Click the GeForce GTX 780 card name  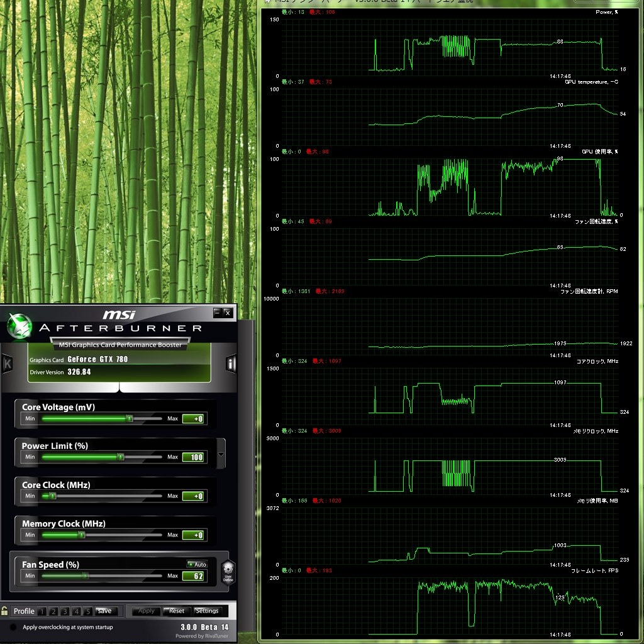[x=97, y=359]
